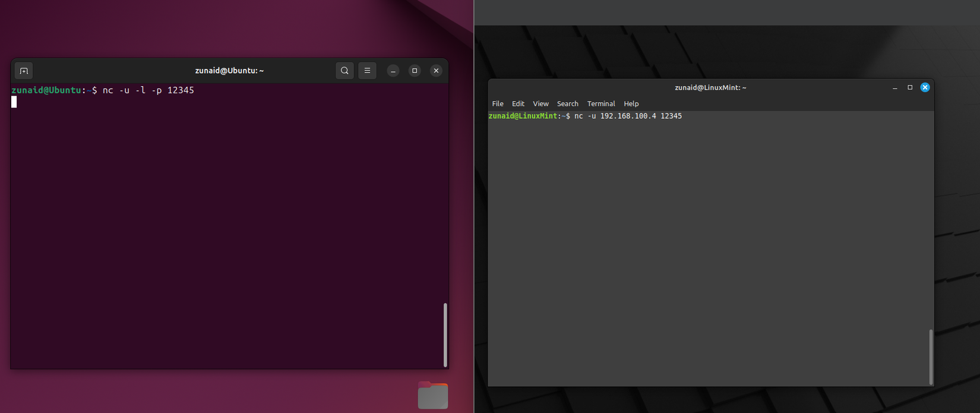Close the Ubuntu terminal window
This screenshot has width=980, height=413.
(x=436, y=71)
